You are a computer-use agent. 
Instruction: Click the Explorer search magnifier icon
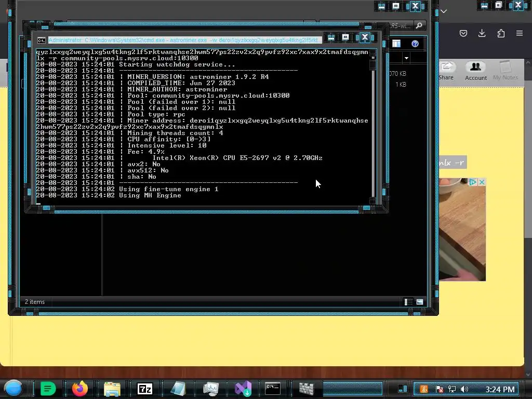tap(419, 26)
